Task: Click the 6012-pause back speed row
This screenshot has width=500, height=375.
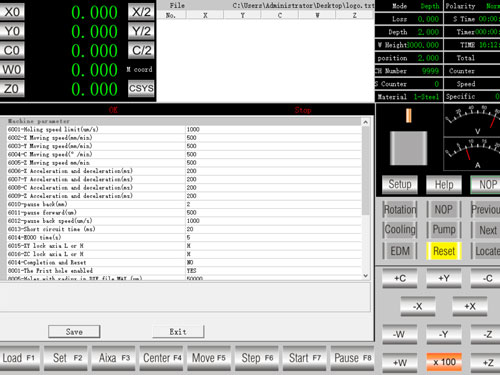Action: (184, 221)
